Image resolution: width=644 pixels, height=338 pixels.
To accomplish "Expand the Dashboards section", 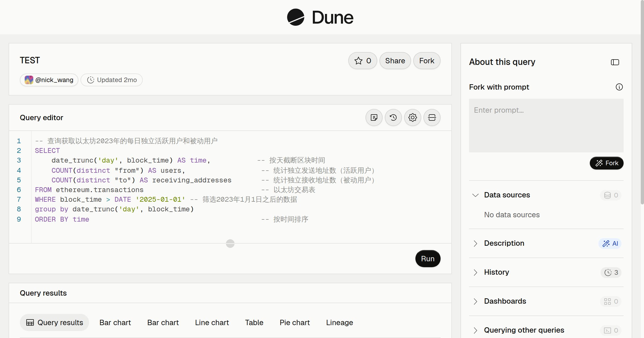I will click(475, 301).
